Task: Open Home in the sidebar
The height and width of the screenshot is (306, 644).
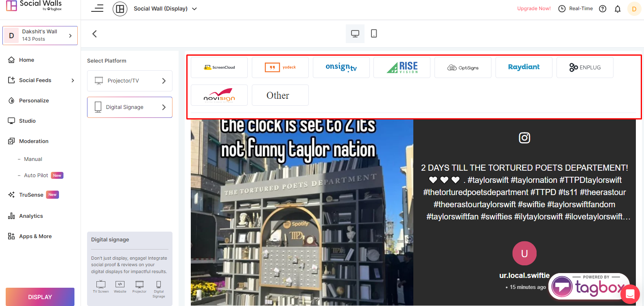Action: pos(26,60)
